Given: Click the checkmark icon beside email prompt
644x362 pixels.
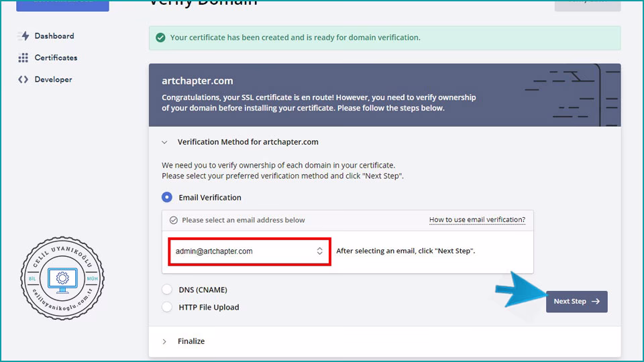Looking at the screenshot, I should click(x=174, y=220).
